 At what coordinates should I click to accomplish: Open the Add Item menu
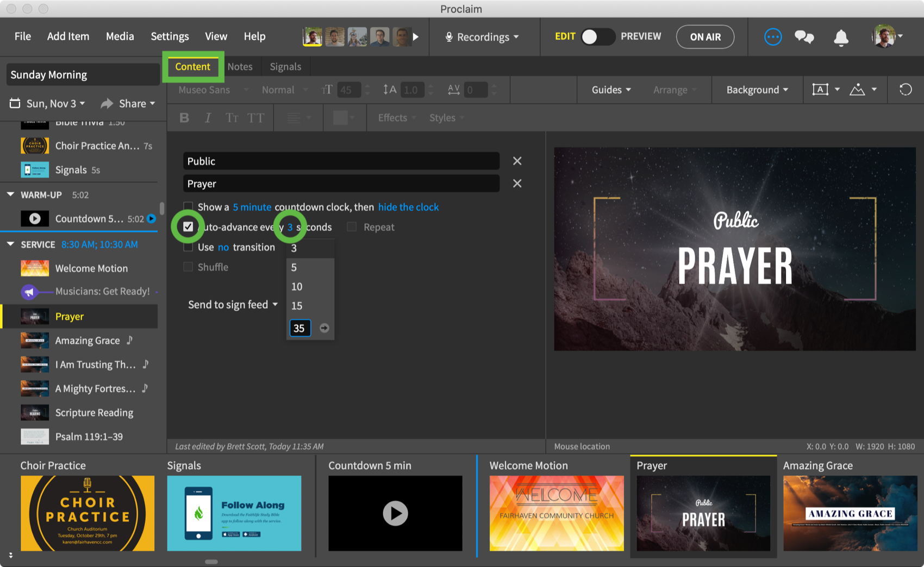tap(68, 36)
